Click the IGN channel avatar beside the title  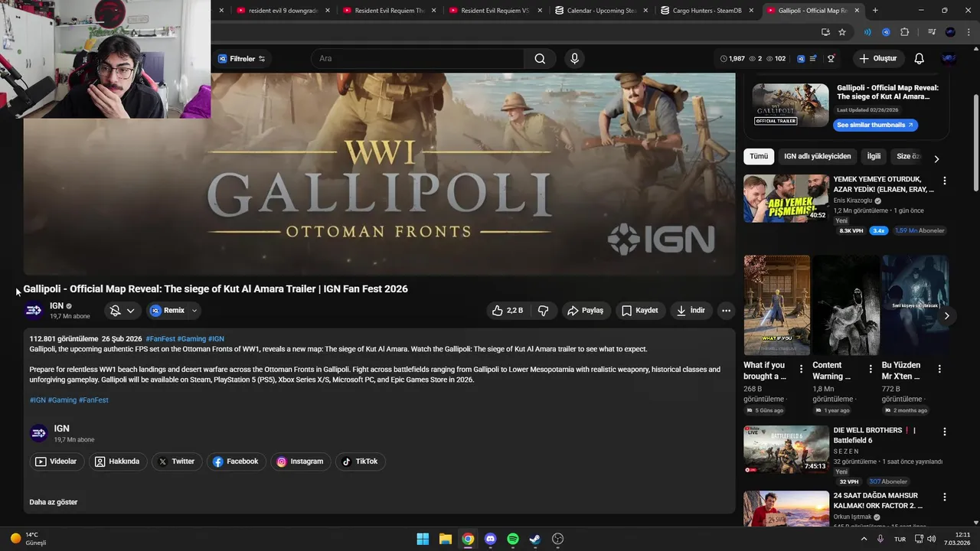point(34,311)
